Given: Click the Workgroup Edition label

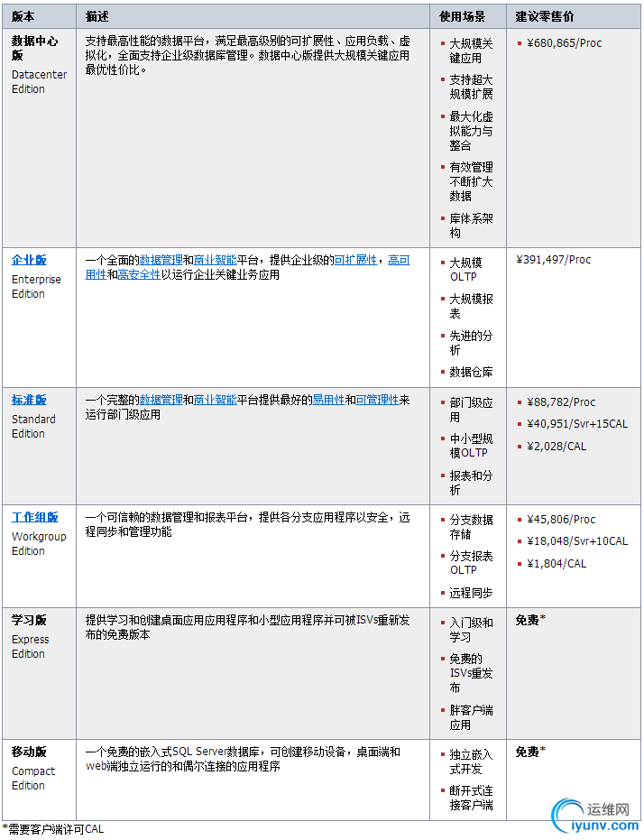Looking at the screenshot, I should [x=39, y=544].
